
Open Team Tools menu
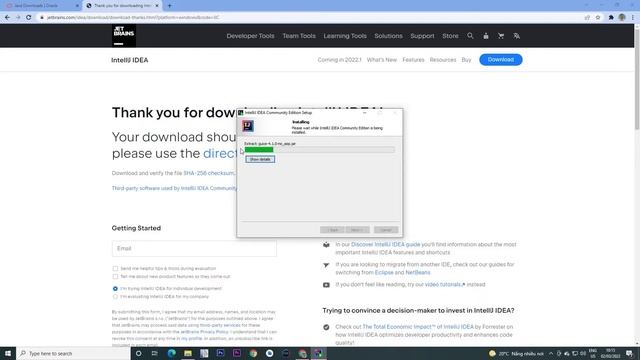[x=299, y=36]
